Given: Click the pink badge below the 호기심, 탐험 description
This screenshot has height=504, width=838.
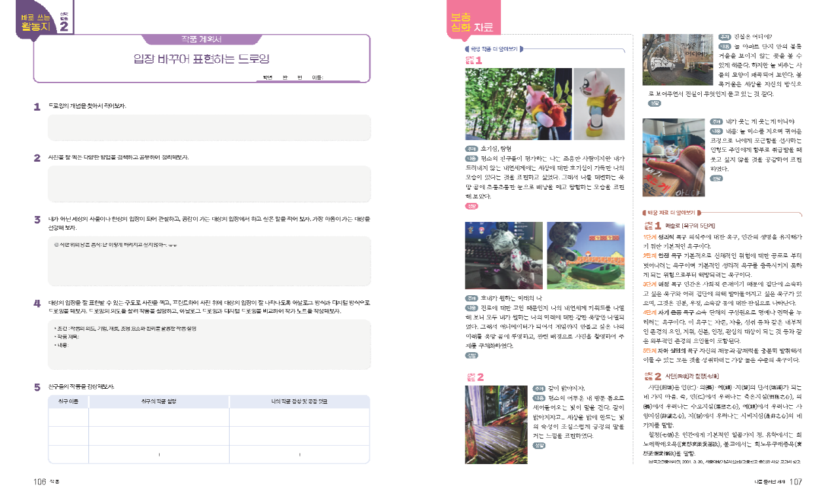Looking at the screenshot, I should click(x=470, y=206).
